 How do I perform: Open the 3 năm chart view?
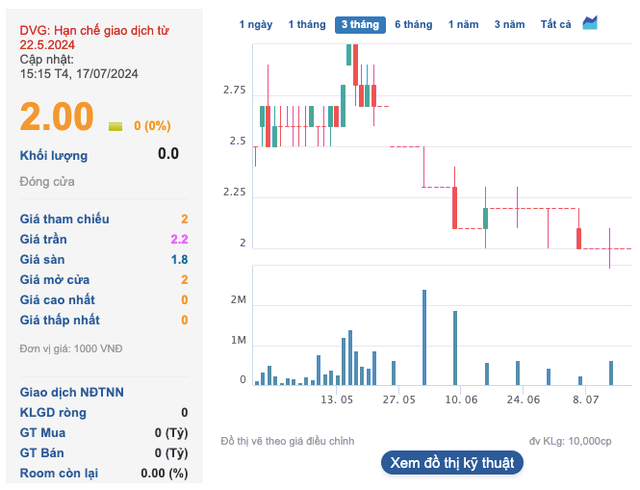pos(509,24)
